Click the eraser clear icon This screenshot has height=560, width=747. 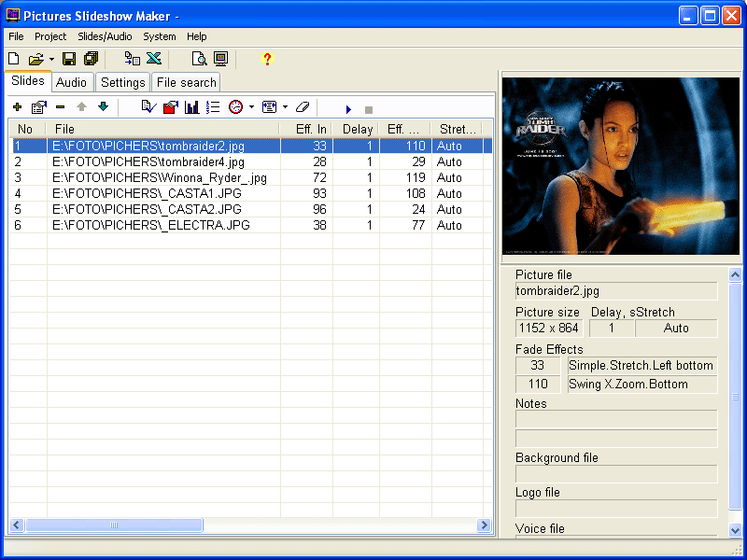303,107
